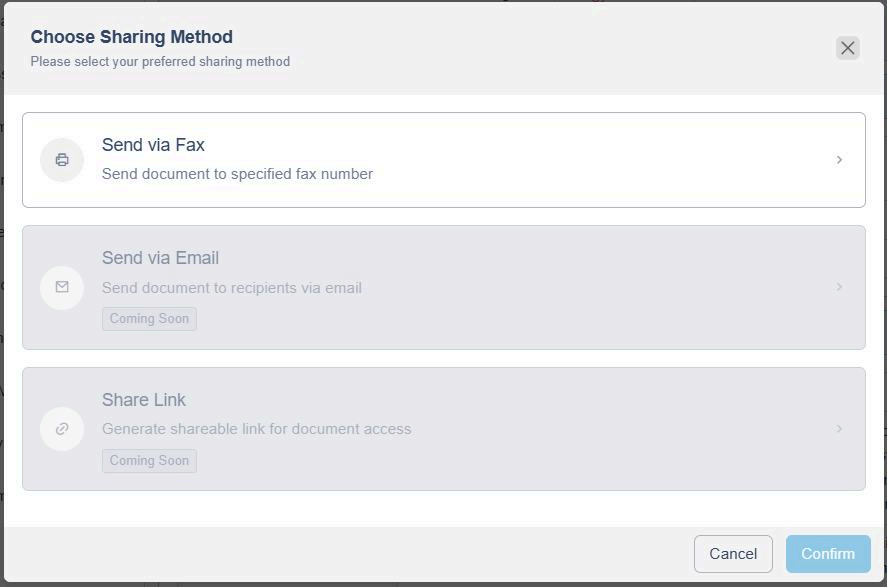
Task: Select the Send via Email option
Action: pos(160,258)
